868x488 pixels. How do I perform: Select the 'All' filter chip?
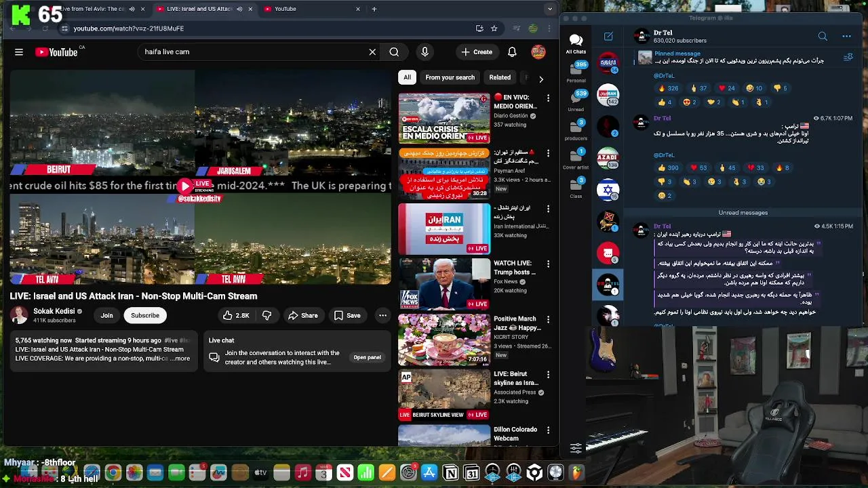(x=407, y=77)
